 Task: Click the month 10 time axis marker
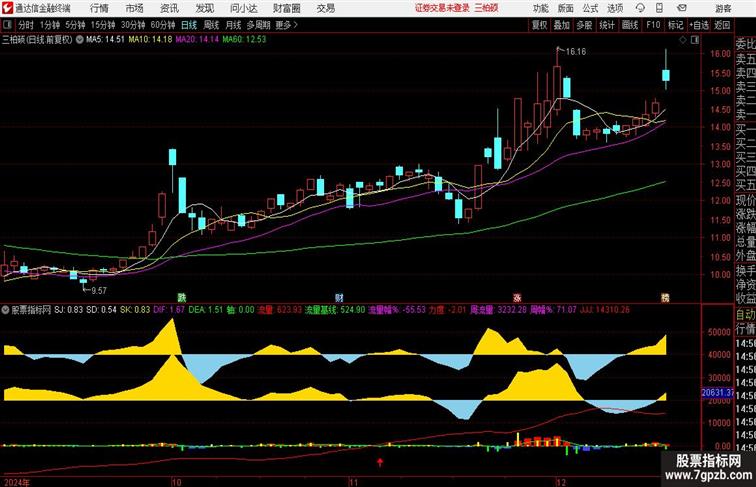pos(176,482)
